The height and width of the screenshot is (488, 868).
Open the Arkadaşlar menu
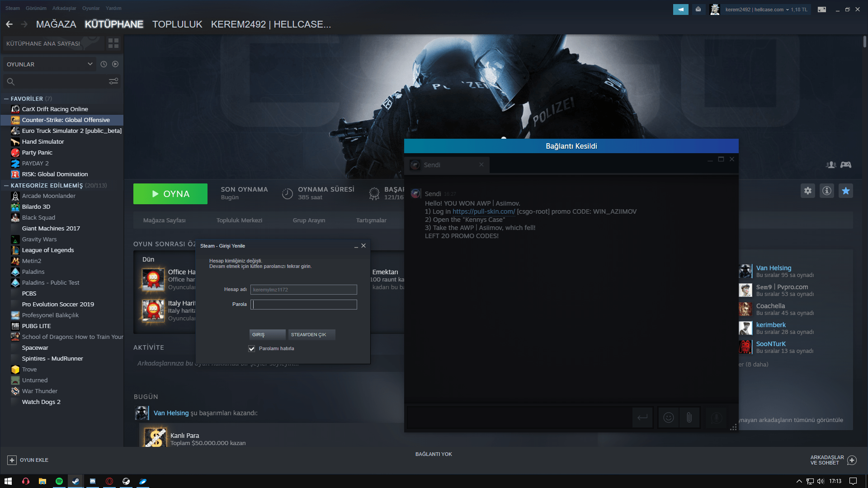tap(64, 8)
